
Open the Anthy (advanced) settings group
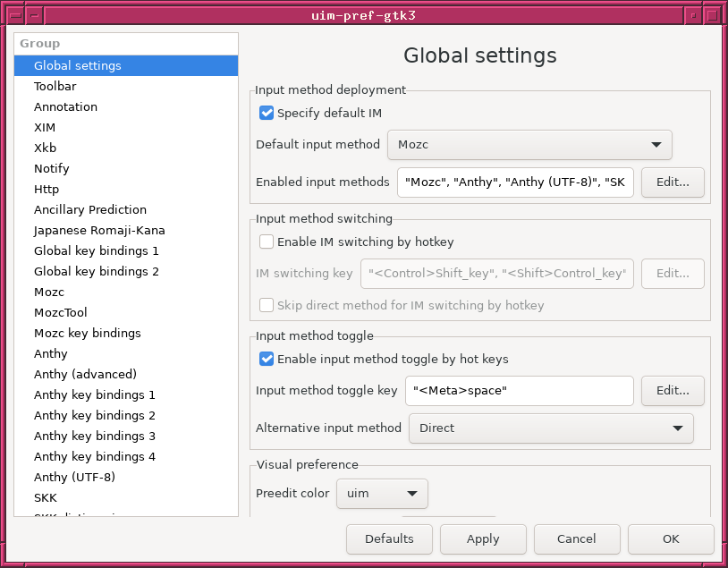[85, 374]
